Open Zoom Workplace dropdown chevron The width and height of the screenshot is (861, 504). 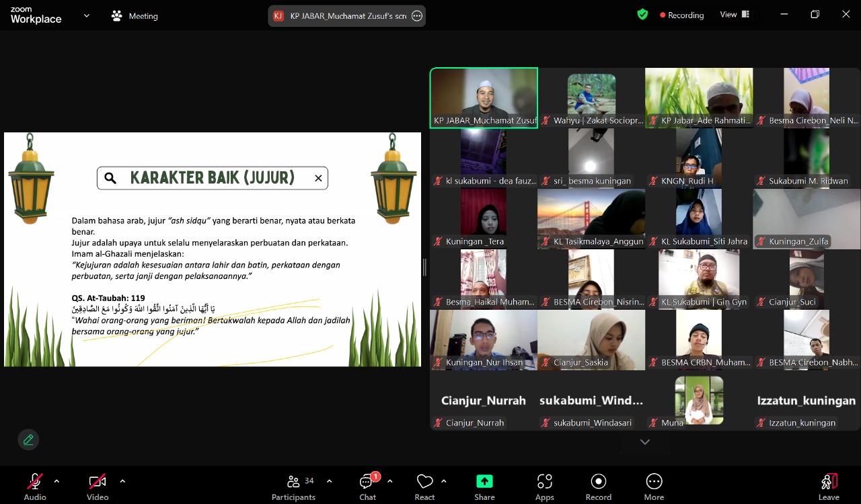pos(86,15)
